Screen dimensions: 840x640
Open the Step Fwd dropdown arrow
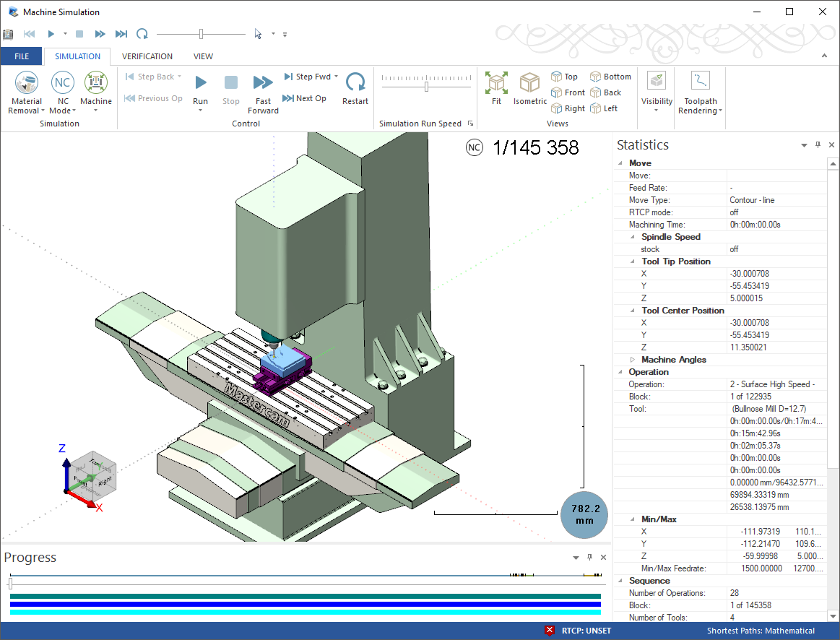337,77
